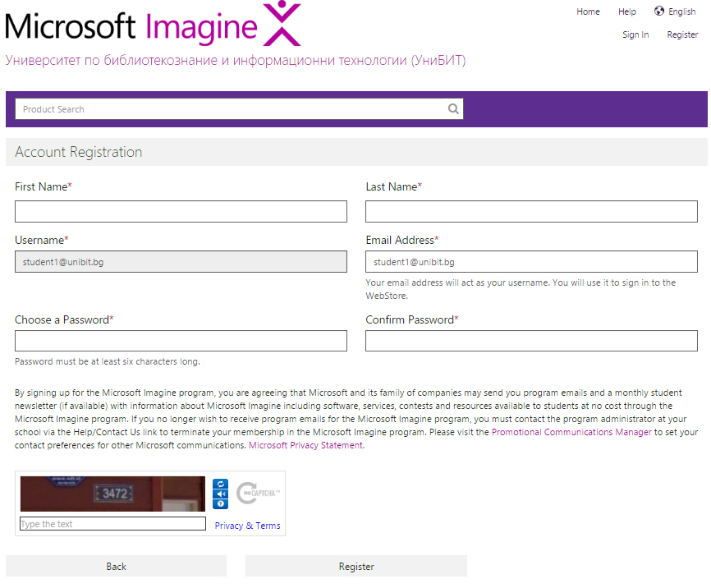Select the greyed-out Username field
711x588 pixels.
[181, 262]
